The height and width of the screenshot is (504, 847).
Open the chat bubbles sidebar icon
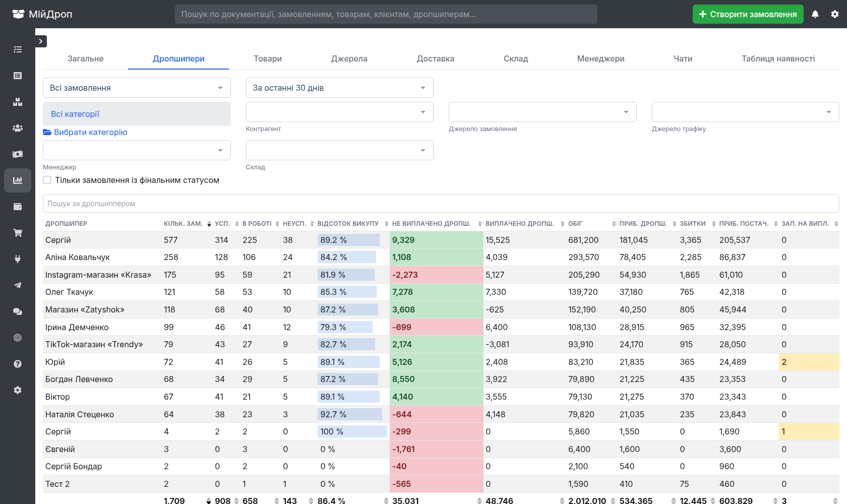pyautogui.click(x=18, y=311)
